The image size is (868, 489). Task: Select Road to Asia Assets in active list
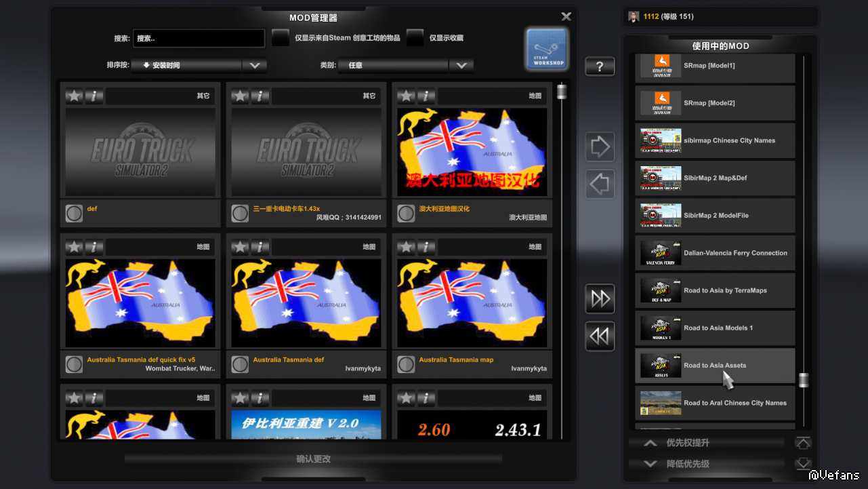coord(715,366)
